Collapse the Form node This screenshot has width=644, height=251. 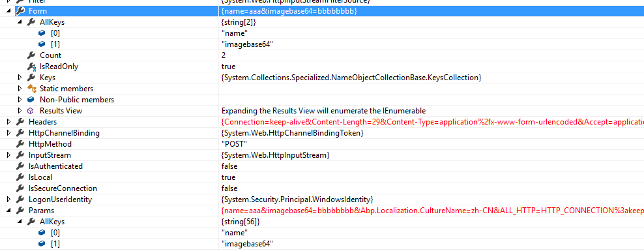tap(8, 12)
